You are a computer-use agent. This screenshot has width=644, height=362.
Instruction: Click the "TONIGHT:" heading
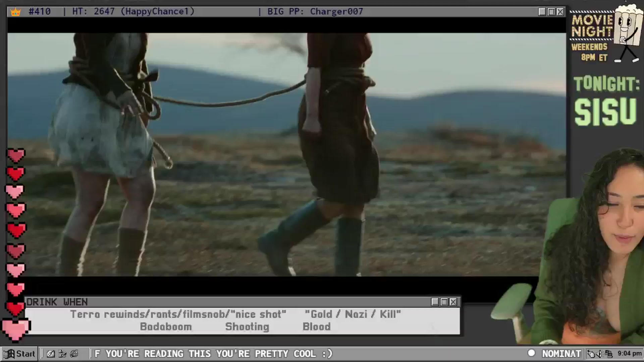tap(607, 84)
